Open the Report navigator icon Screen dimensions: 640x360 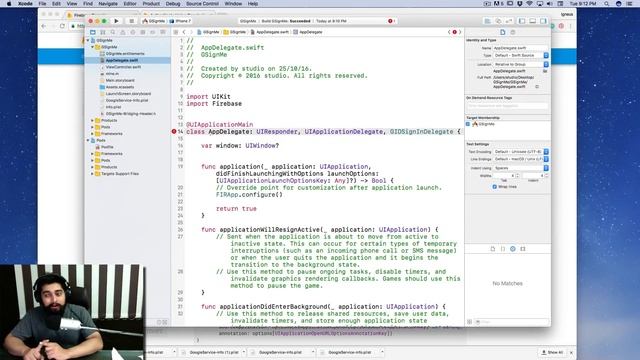tap(163, 32)
